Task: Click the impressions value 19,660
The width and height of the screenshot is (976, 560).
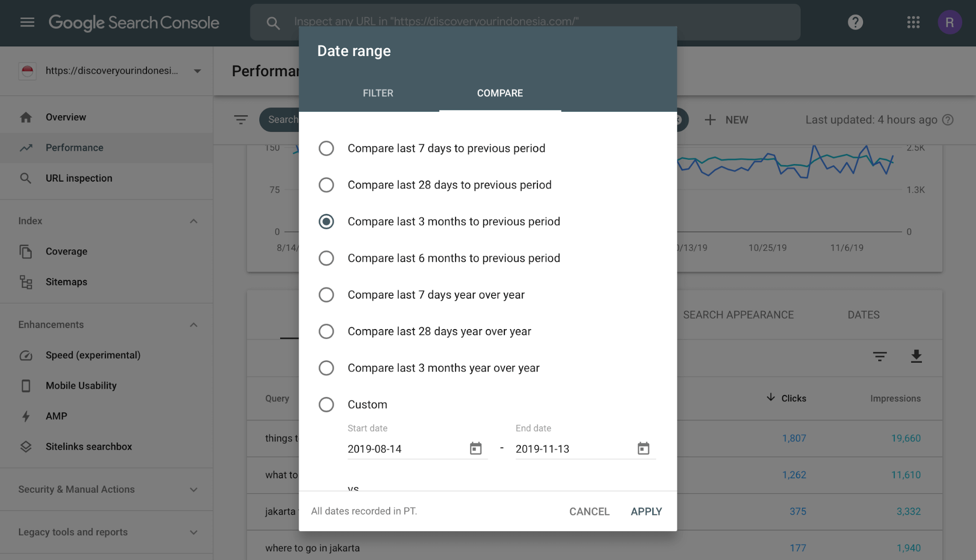Action: 906,438
